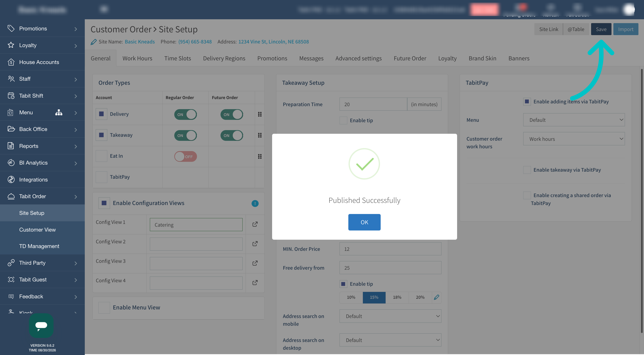Toggle the Delivery Regular Order switch
This screenshot has height=355, width=644.
tap(185, 114)
